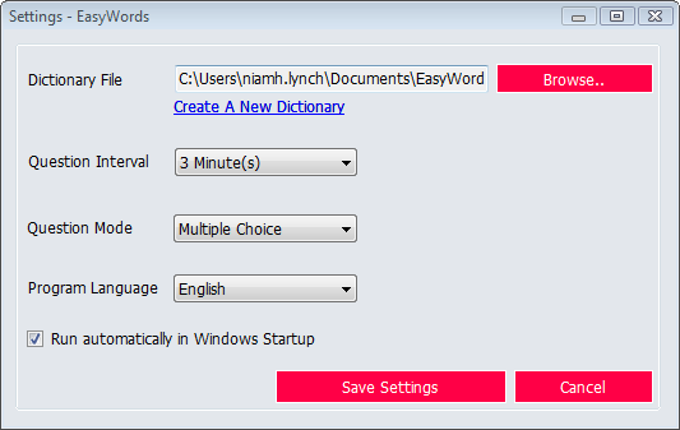Focus the Dictionary File path field
Image resolution: width=680 pixels, height=430 pixels.
coord(331,79)
